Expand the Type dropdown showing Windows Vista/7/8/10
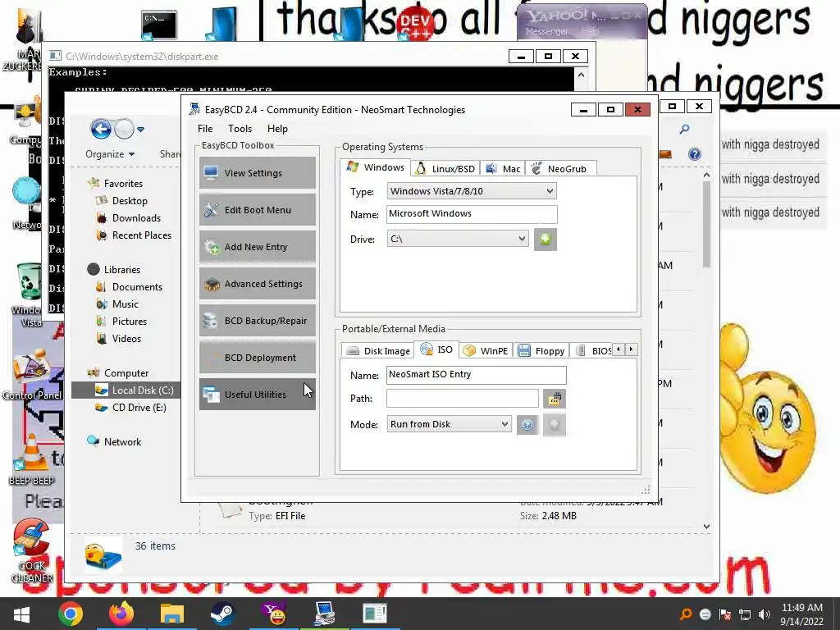This screenshot has height=630, width=840. tap(472, 191)
